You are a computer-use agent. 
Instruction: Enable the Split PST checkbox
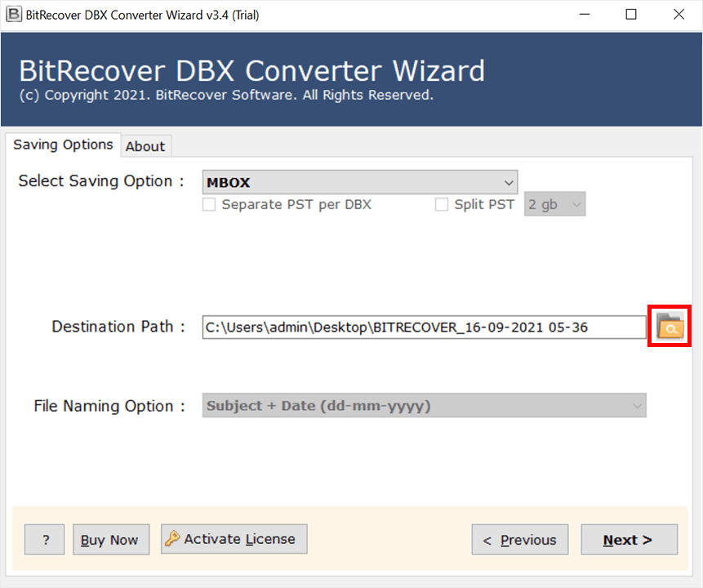click(442, 205)
